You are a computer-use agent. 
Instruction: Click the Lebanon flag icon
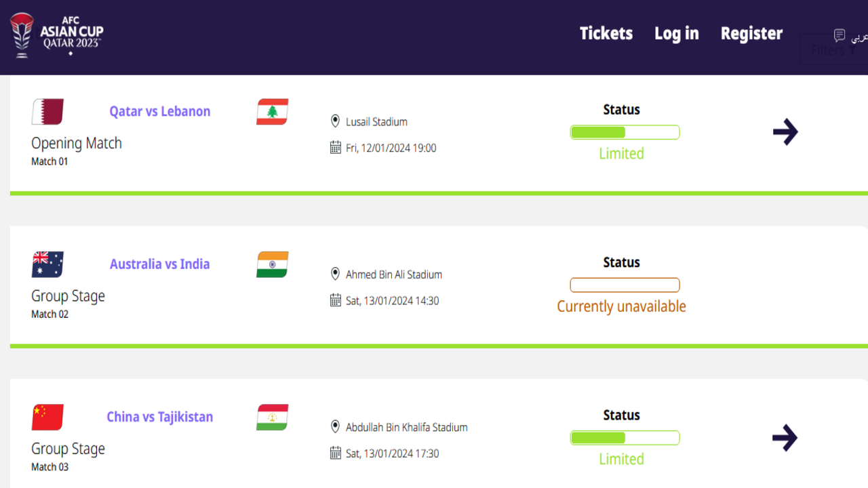pyautogui.click(x=272, y=112)
